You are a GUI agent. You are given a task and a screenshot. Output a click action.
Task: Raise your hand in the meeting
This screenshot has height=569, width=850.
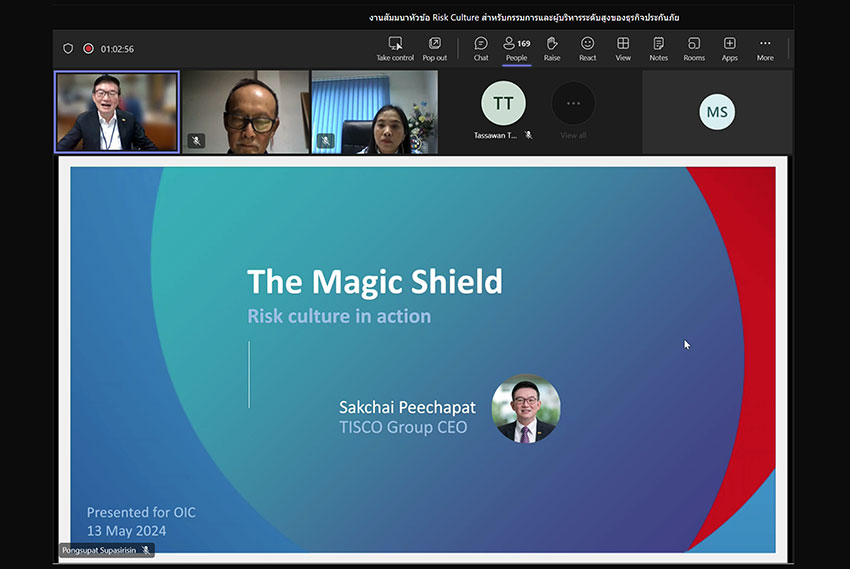(x=552, y=48)
